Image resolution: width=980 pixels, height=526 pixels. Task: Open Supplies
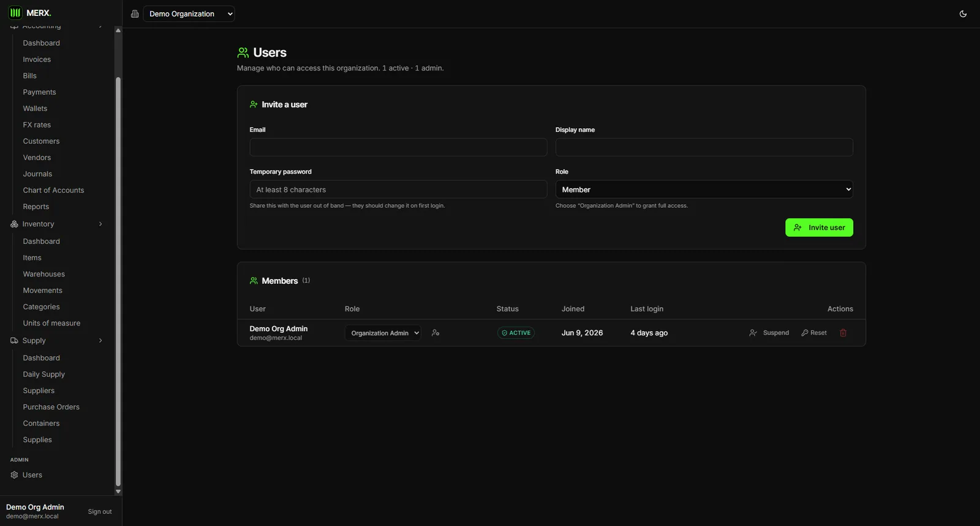click(x=37, y=440)
